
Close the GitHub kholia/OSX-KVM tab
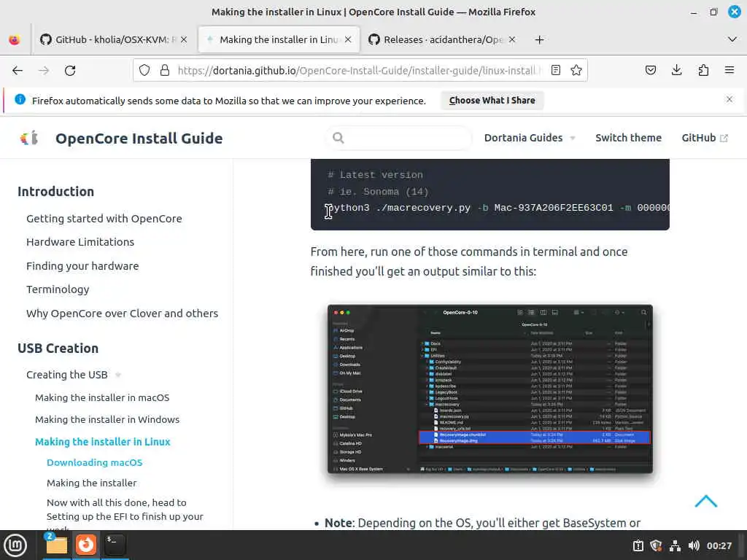click(x=184, y=39)
